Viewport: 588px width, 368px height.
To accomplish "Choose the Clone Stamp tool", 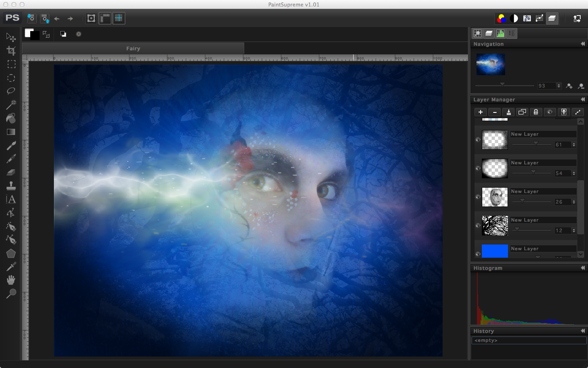I will 11,186.
